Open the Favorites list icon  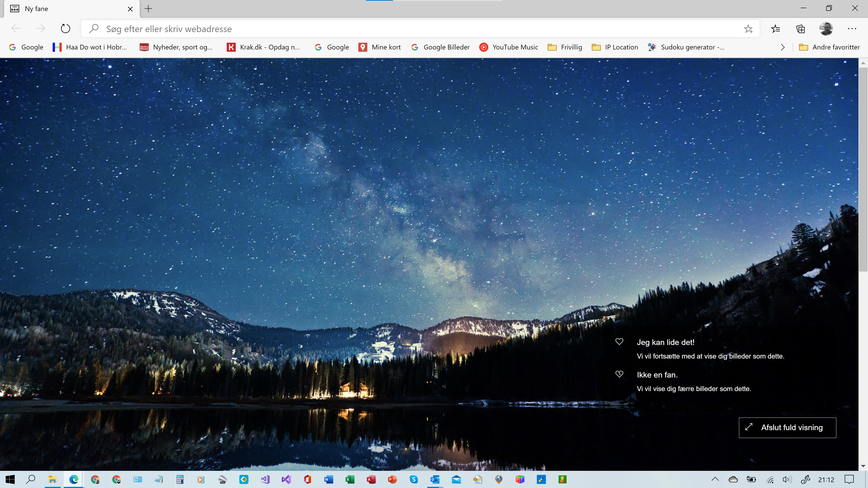tap(775, 29)
